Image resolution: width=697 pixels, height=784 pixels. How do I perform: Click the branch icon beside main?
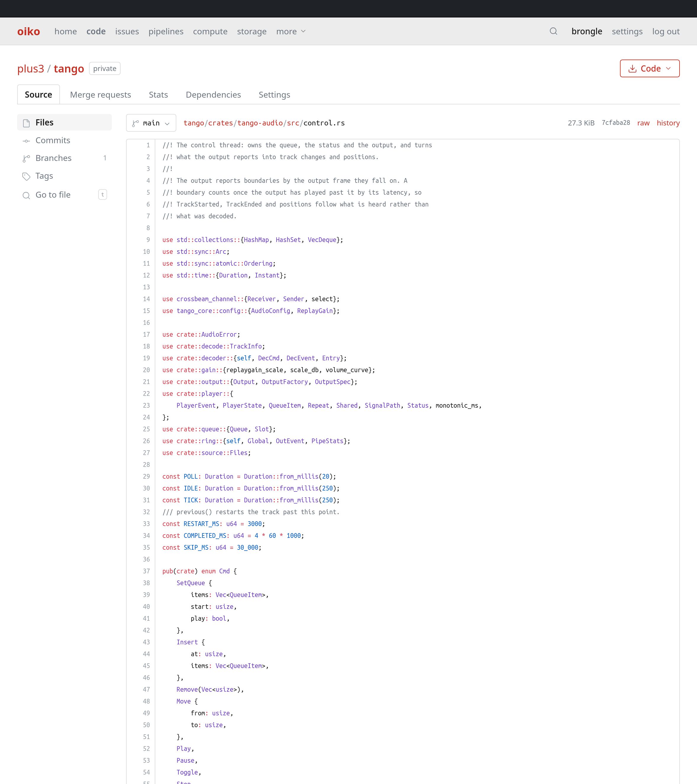(x=135, y=123)
